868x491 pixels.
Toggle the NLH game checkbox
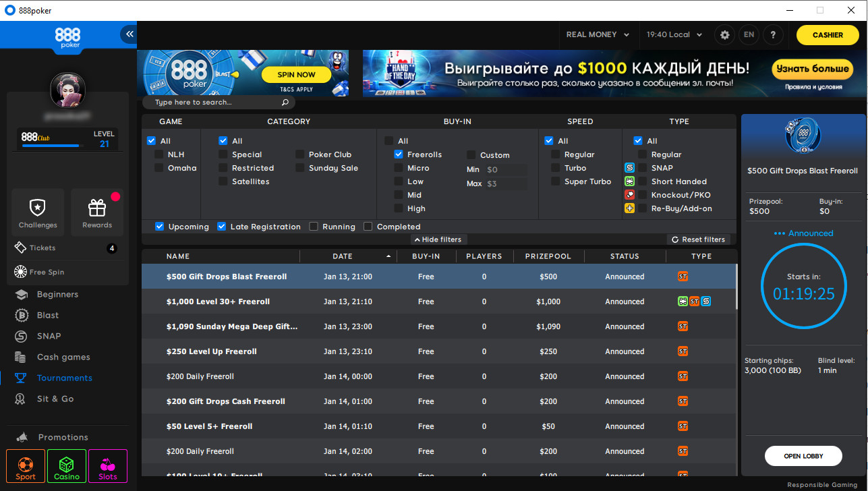click(x=160, y=154)
